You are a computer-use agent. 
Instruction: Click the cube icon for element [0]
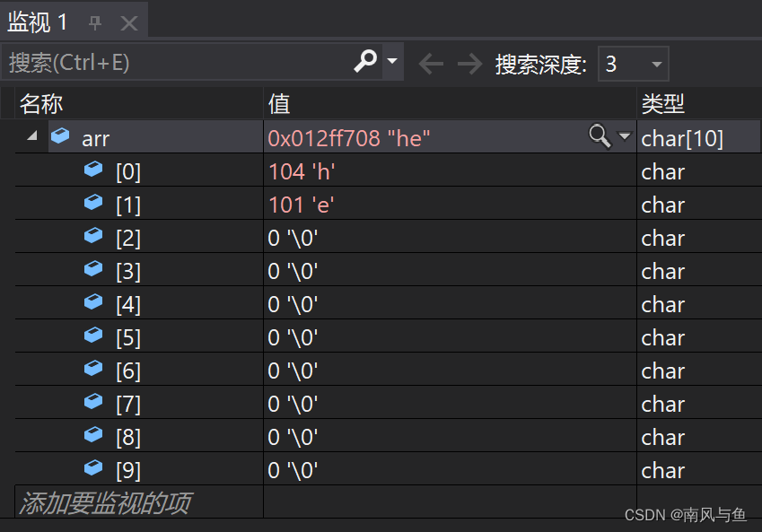point(93,169)
